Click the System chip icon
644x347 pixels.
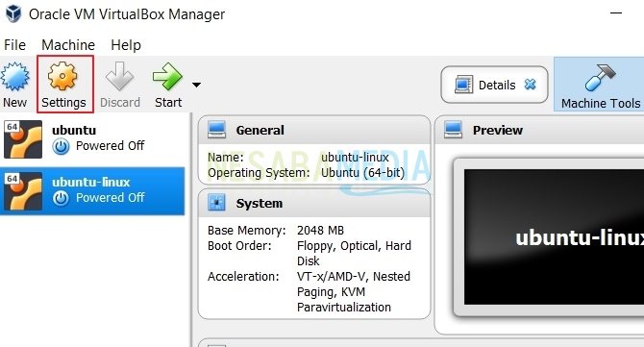(x=216, y=203)
